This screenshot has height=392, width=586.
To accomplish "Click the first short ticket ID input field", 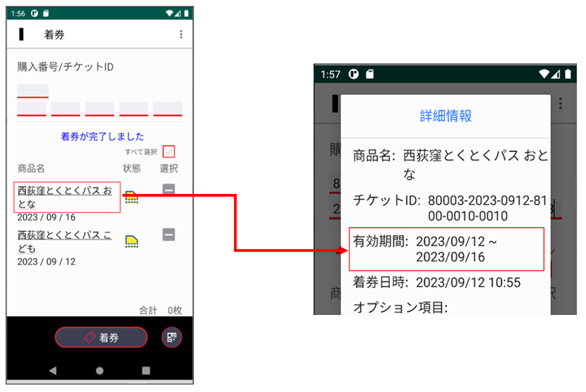I will click(32, 91).
